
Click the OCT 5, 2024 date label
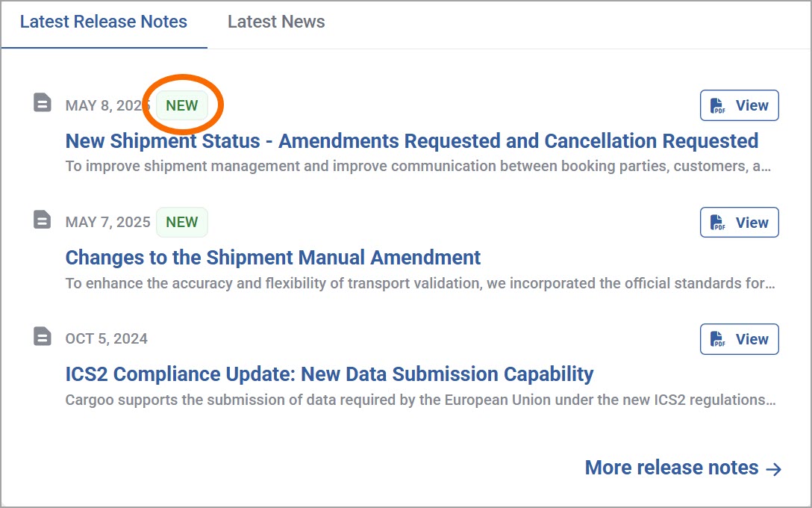106,339
